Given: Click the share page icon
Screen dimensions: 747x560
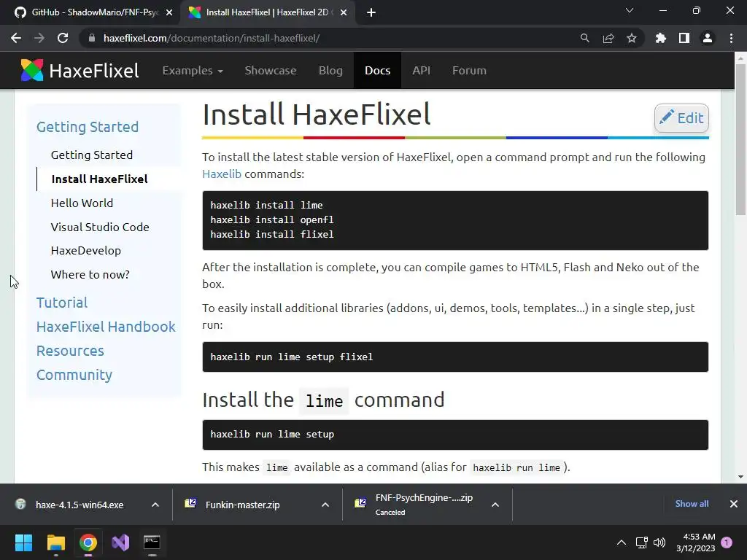Looking at the screenshot, I should pyautogui.click(x=608, y=38).
